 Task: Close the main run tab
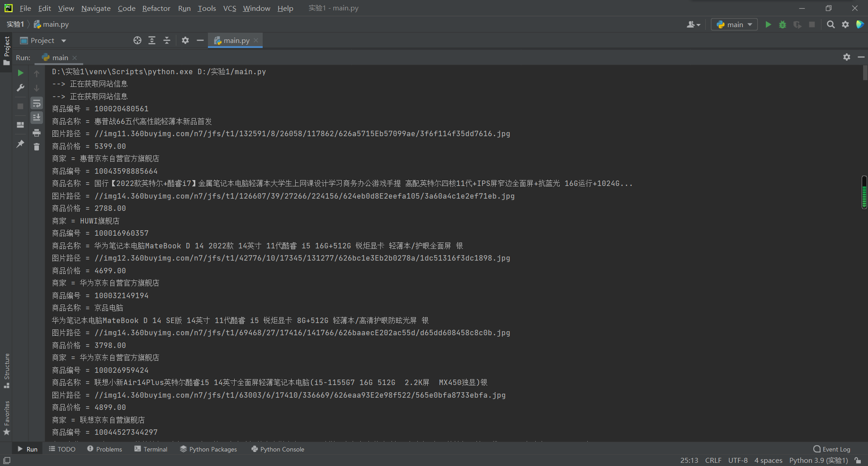click(75, 58)
